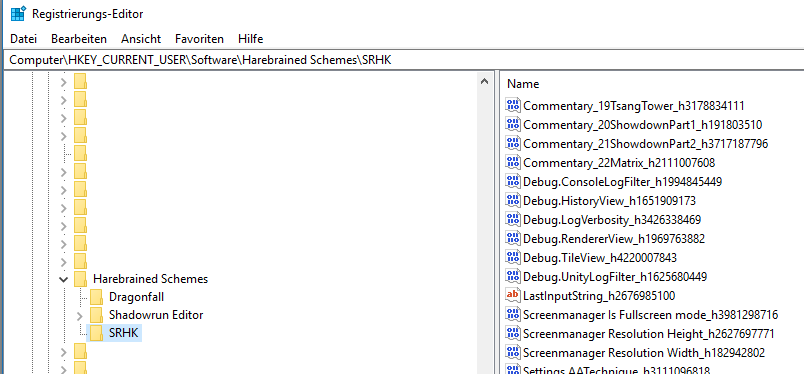Image resolution: width=804 pixels, height=374 pixels.
Task: Select icon of Commentary_21ShowdownPart2 value
Action: [513, 144]
